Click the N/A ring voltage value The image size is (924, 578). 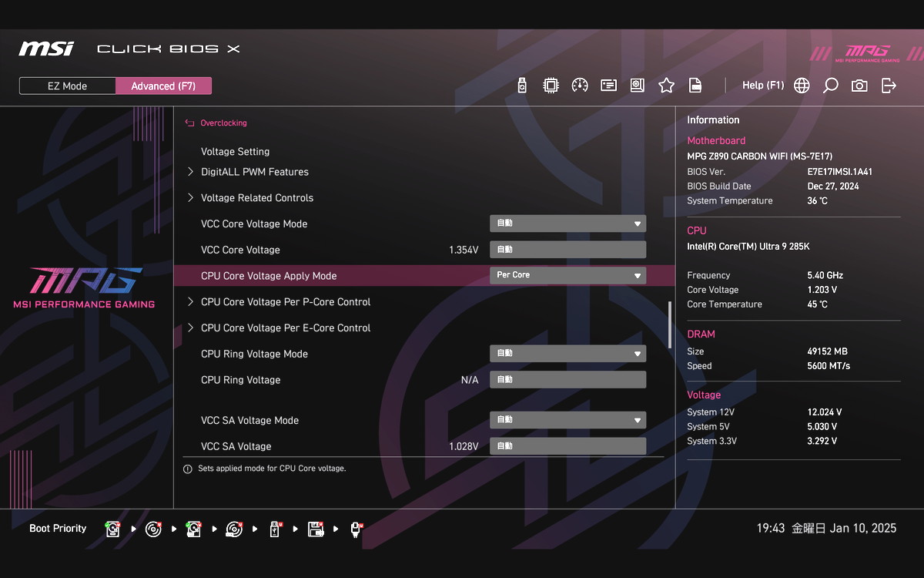tap(470, 381)
